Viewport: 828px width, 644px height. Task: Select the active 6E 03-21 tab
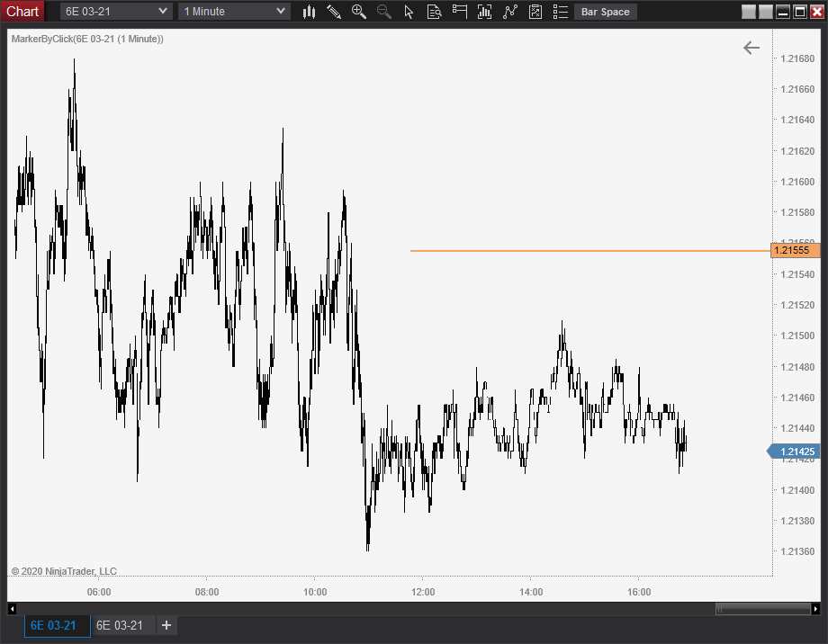[x=57, y=625]
